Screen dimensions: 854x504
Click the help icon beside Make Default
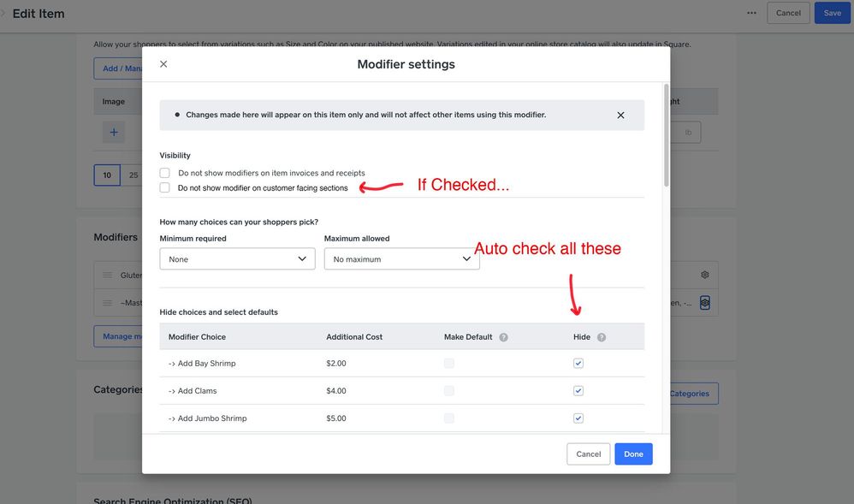503,337
